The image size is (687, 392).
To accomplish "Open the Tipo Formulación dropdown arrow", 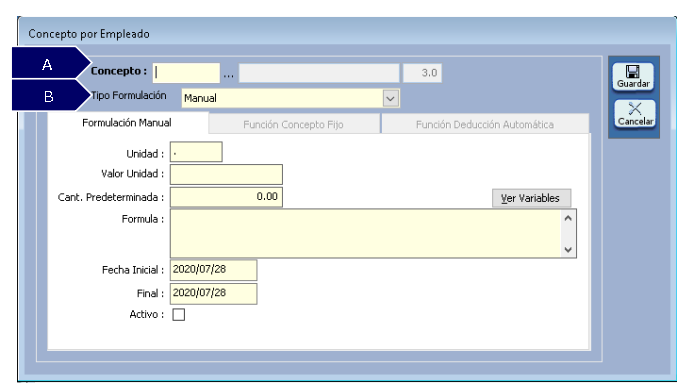I will pyautogui.click(x=390, y=99).
